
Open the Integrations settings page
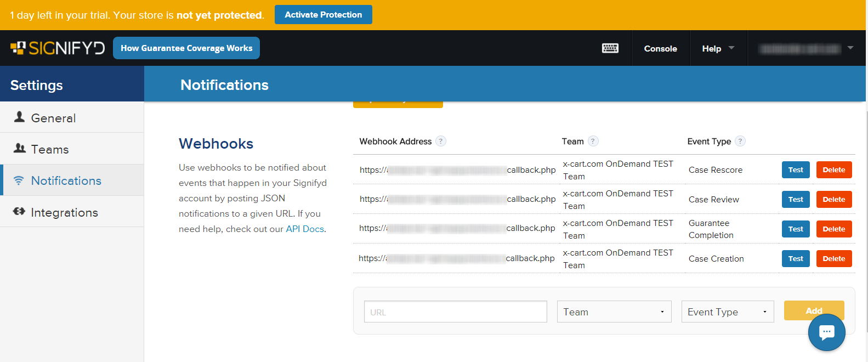coord(72,212)
